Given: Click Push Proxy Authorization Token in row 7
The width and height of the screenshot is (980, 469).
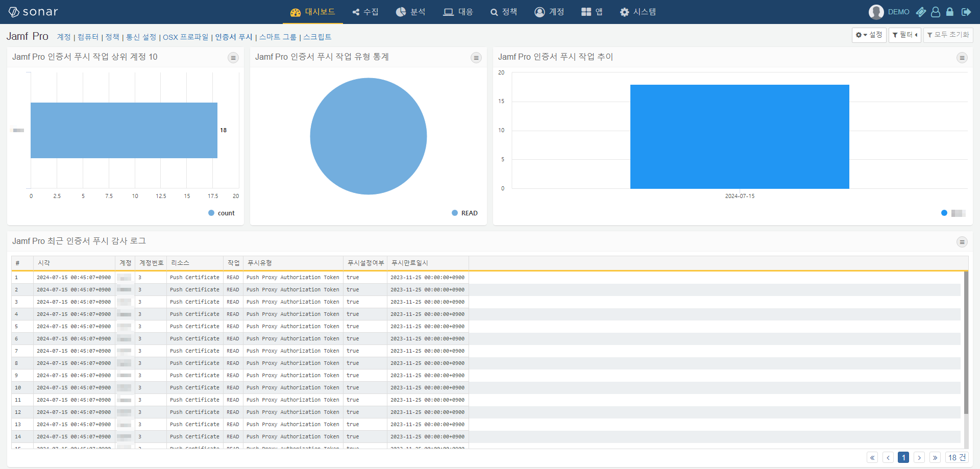Looking at the screenshot, I should [x=292, y=351].
